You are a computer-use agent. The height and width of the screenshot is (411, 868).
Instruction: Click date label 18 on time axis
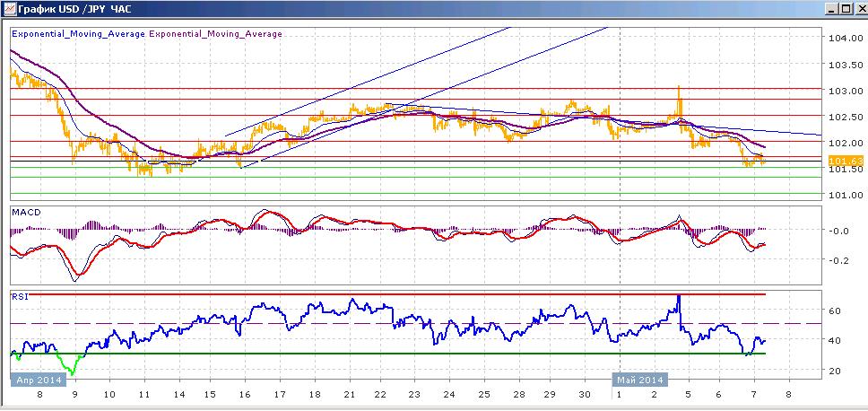315,396
